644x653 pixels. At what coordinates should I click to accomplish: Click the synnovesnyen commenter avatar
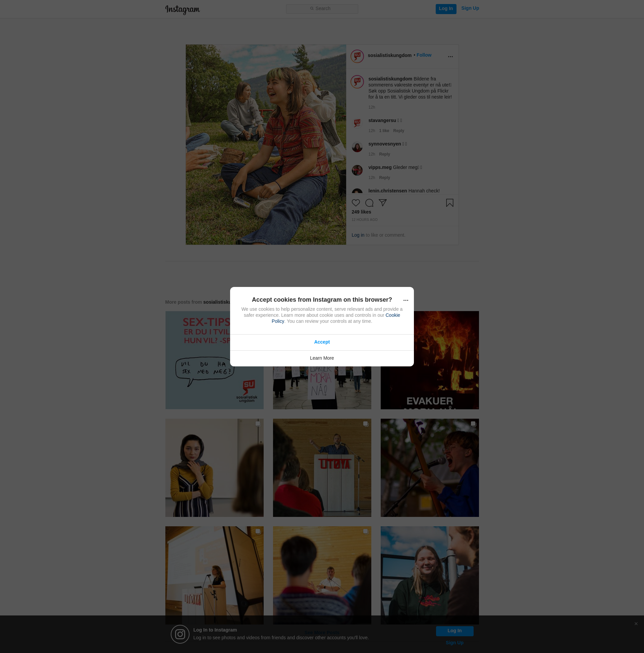click(357, 147)
